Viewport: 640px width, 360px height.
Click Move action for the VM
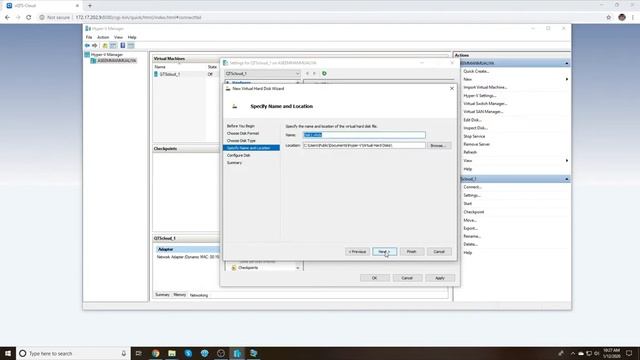click(470, 220)
